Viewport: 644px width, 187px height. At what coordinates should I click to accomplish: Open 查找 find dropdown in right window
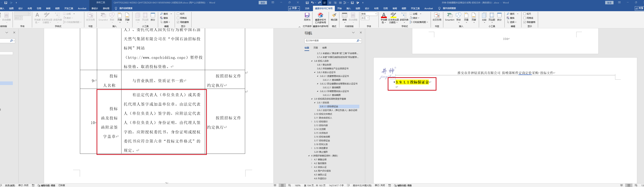pos(518,14)
